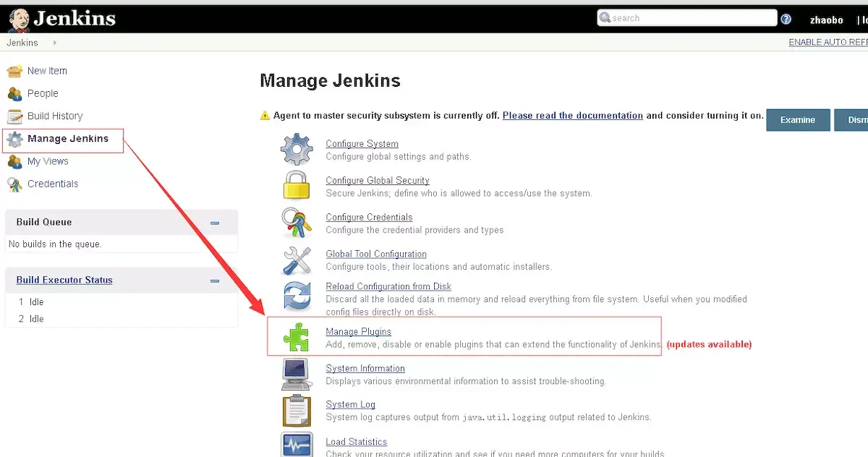Collapse the Build Queue panel
868x457 pixels.
pos(215,223)
